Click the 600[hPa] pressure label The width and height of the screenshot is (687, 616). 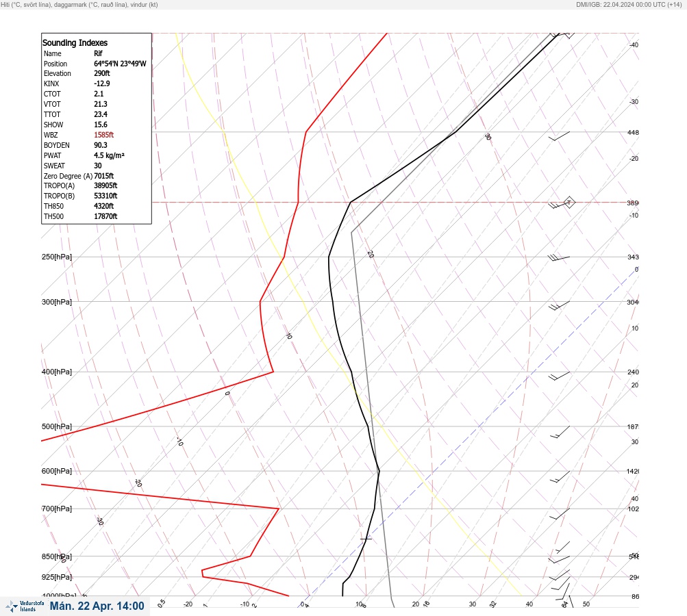click(57, 472)
